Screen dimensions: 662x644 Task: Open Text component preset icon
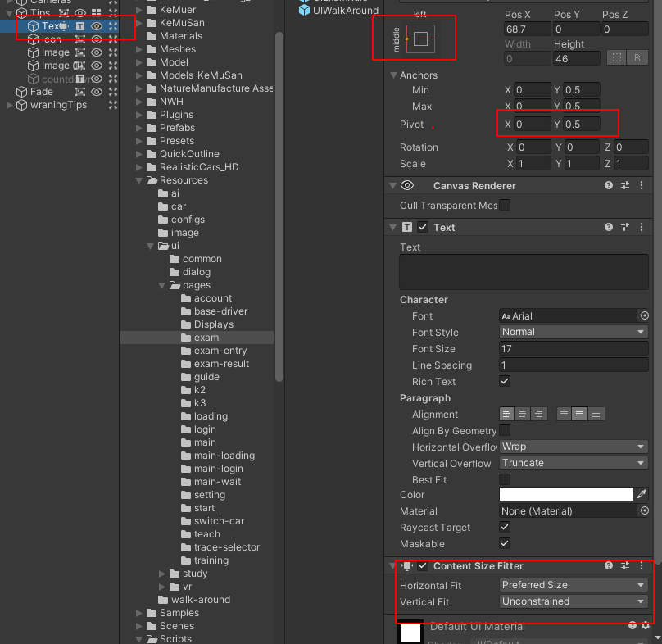(x=625, y=227)
